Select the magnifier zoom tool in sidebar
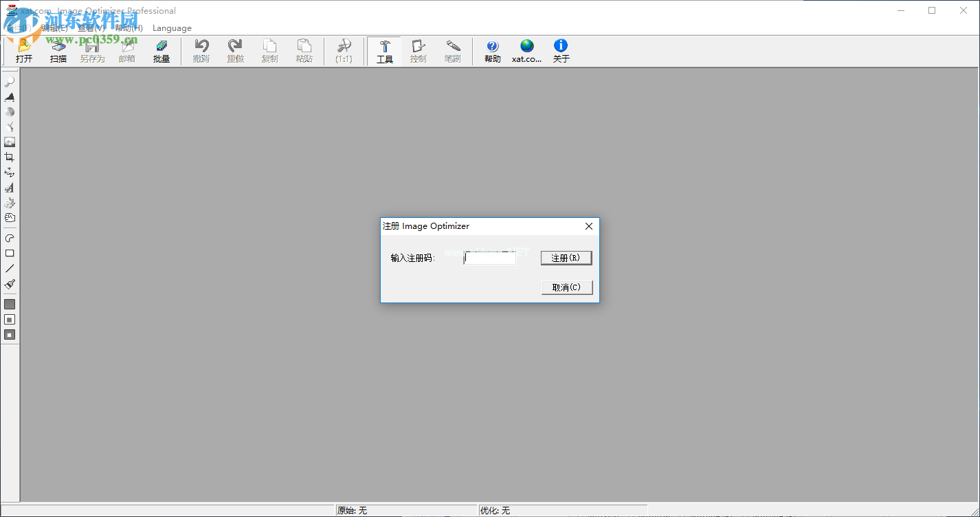Image resolution: width=980 pixels, height=517 pixels. (x=10, y=82)
